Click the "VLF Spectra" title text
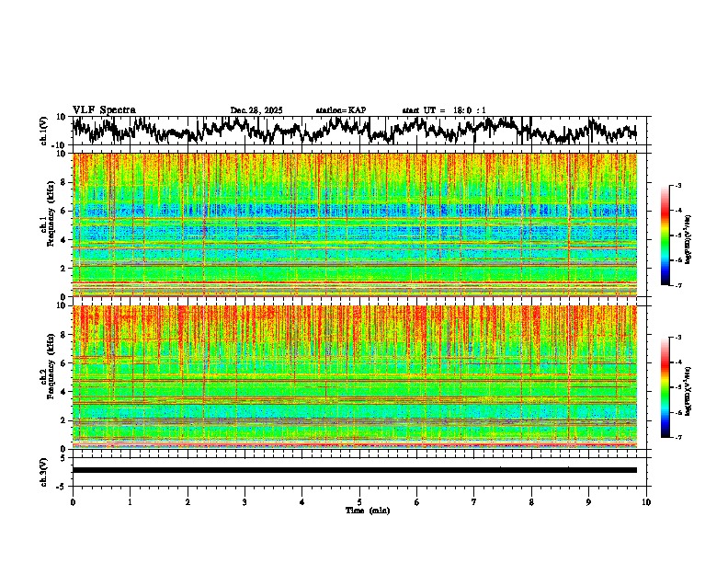The height and width of the screenshot is (563, 728). [104, 110]
